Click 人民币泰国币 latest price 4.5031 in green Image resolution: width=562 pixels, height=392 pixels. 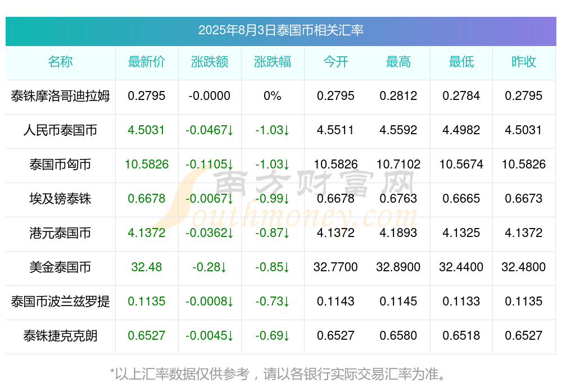coord(147,130)
